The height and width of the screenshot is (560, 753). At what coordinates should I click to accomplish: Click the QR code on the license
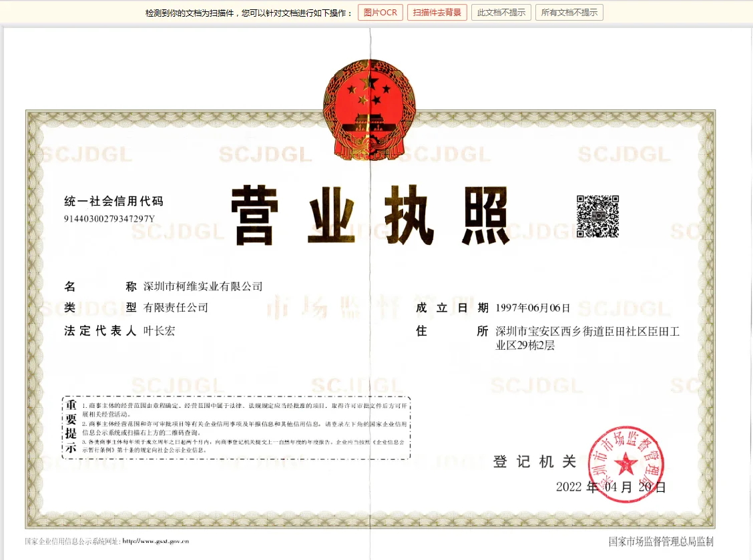click(597, 216)
